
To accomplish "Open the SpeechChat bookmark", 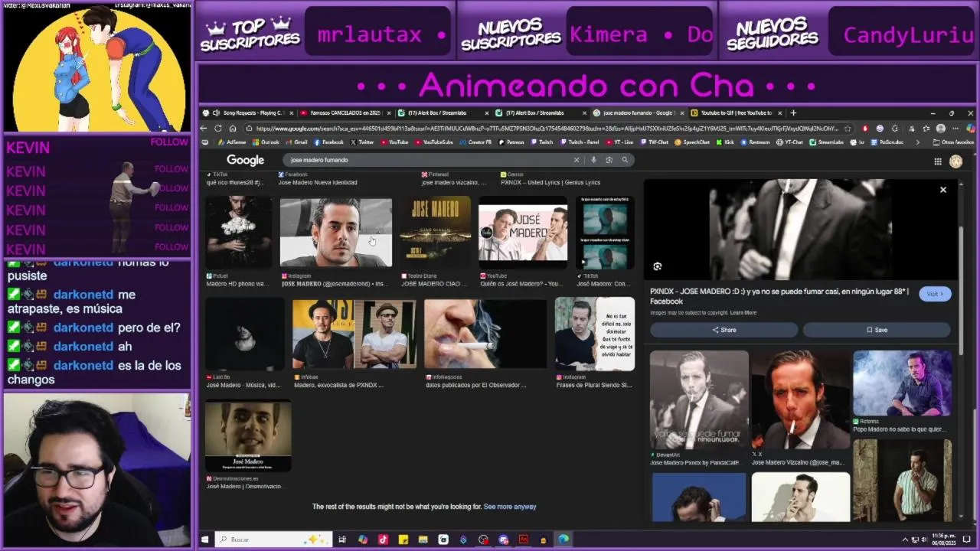I will tap(691, 142).
